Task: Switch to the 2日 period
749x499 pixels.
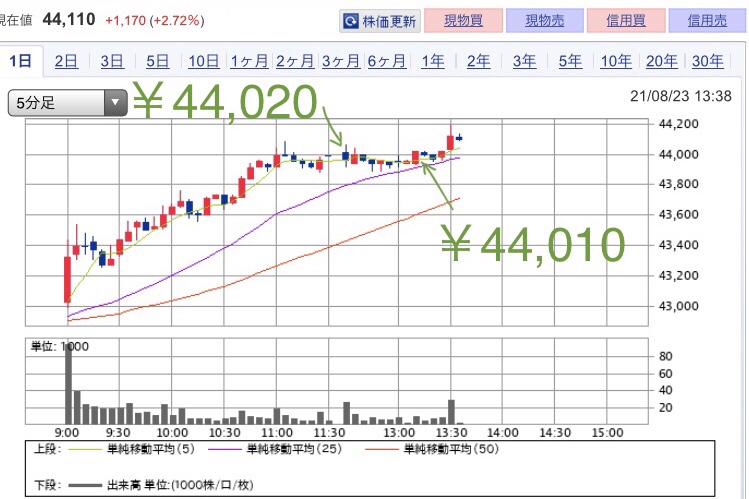Action: coord(66,61)
